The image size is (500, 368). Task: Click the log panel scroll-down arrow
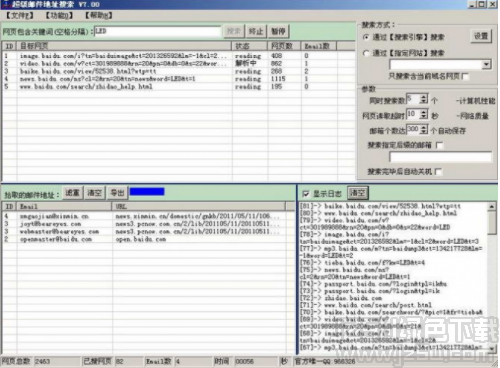492,348
